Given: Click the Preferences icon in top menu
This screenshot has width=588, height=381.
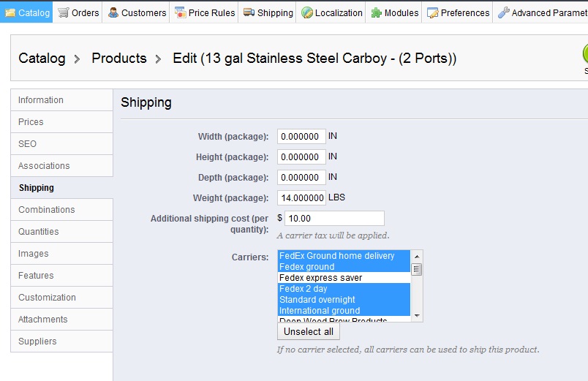Looking at the screenshot, I should pyautogui.click(x=432, y=12).
